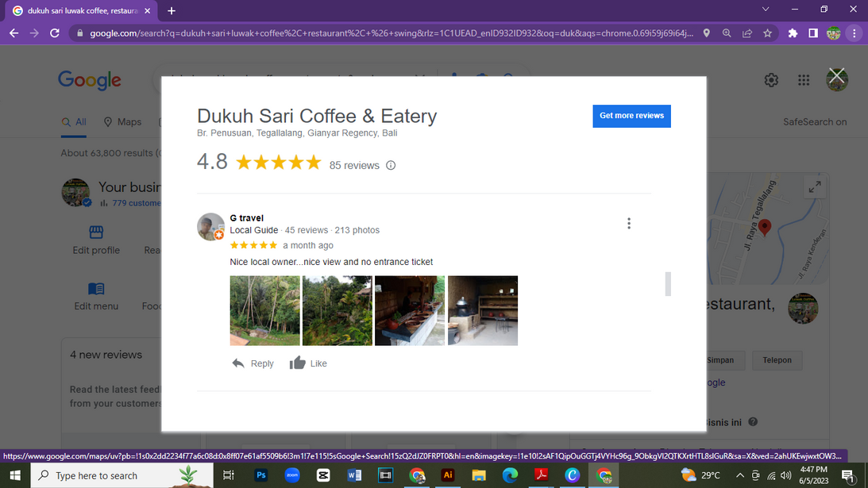868x488 pixels.
Task: Open the three-dot menu on G travel's review
Action: coord(628,224)
